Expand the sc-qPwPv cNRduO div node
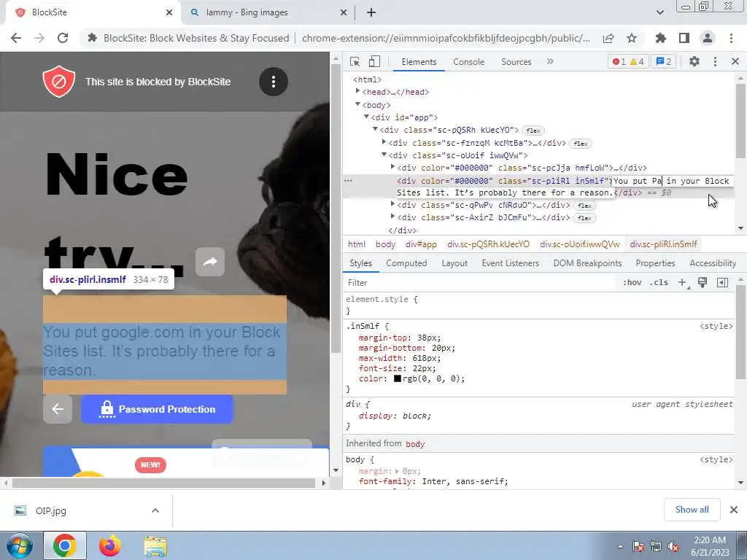 tap(392, 204)
